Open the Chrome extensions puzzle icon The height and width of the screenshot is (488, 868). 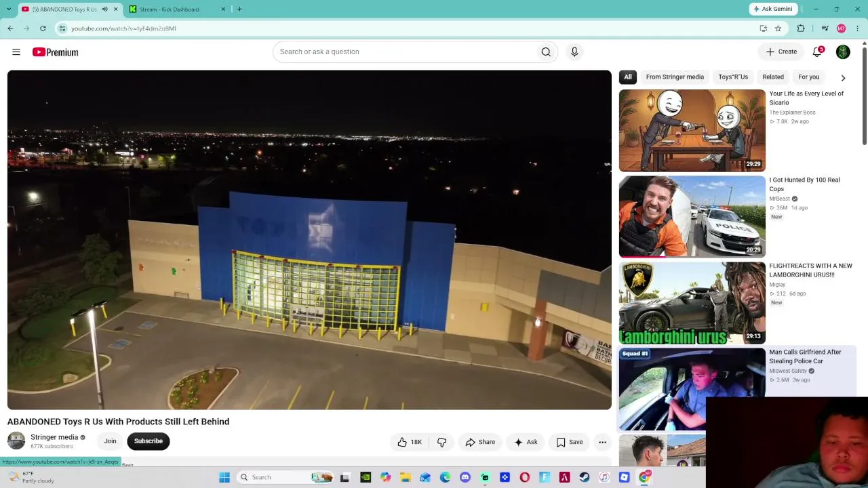point(801,28)
